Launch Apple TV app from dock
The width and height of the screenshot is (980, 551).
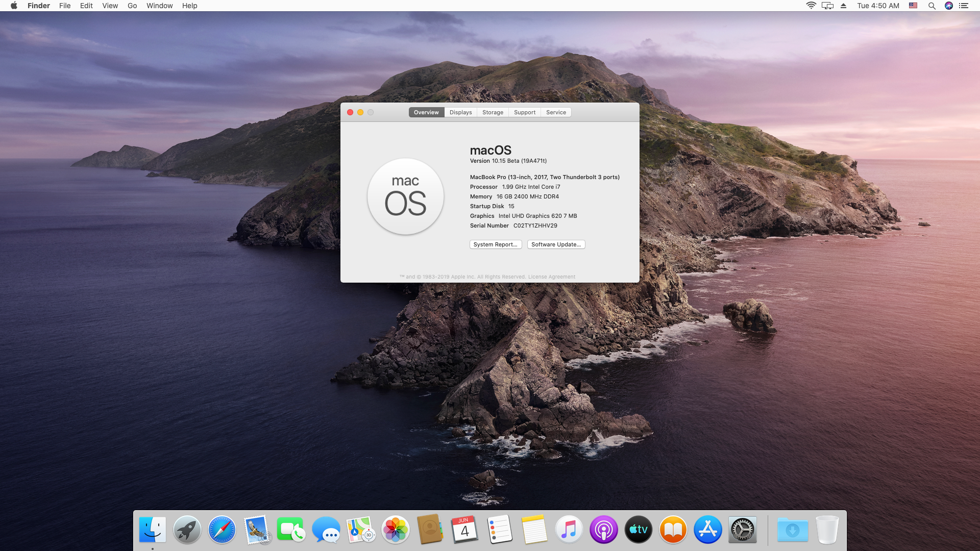tap(638, 530)
